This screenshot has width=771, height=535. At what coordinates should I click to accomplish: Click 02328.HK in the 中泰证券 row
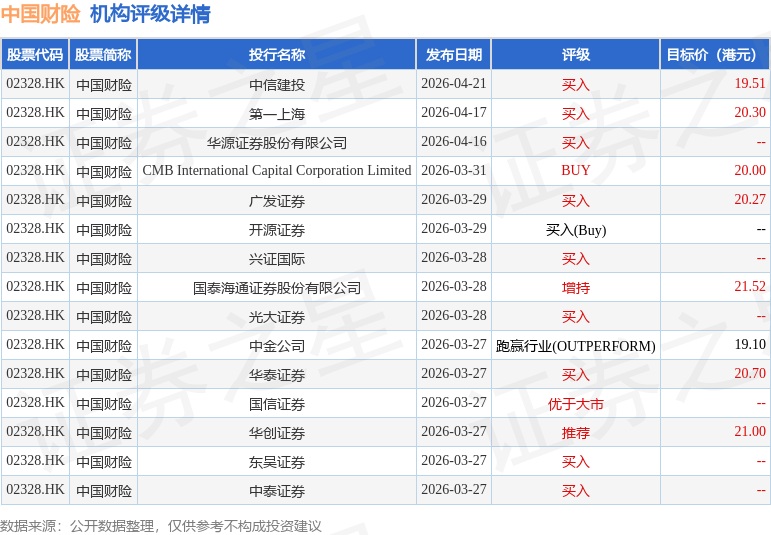(35, 489)
